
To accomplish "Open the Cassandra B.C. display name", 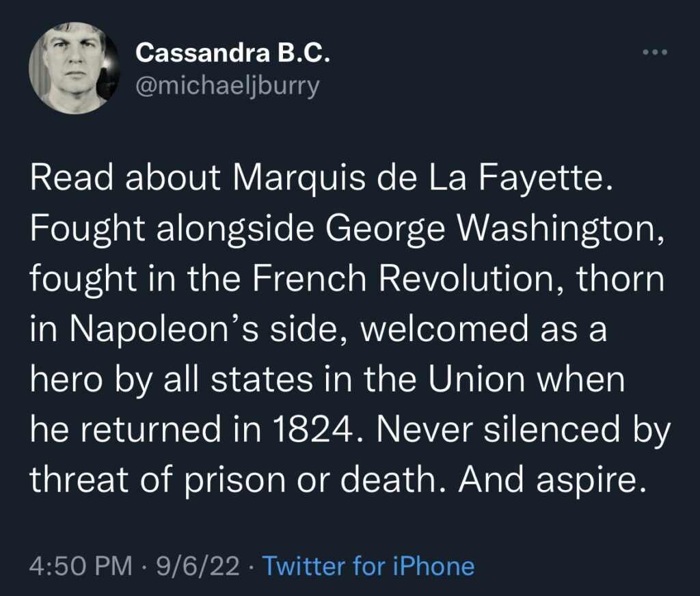I will click(x=233, y=52).
